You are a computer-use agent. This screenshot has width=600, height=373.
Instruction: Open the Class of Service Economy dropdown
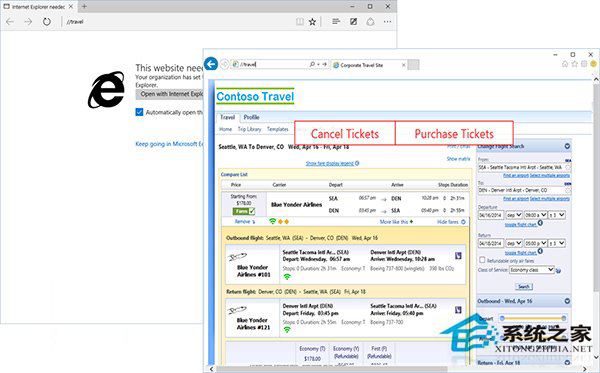(532, 270)
